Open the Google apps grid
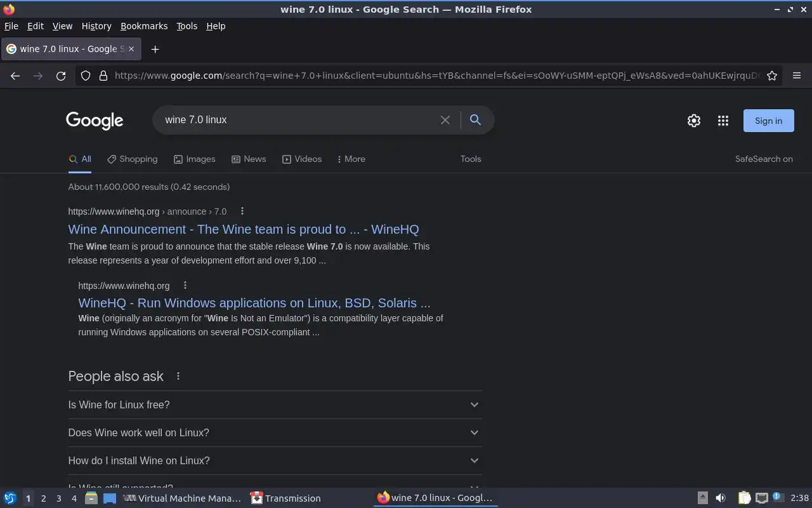The height and width of the screenshot is (508, 812). tap(723, 121)
